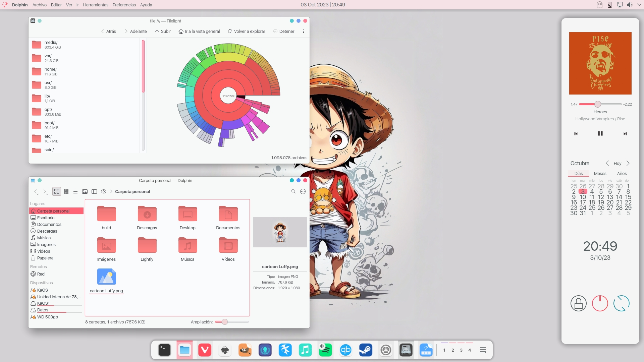Select the Lightly folder in Dolphin
The image size is (644, 362).
tap(147, 249)
